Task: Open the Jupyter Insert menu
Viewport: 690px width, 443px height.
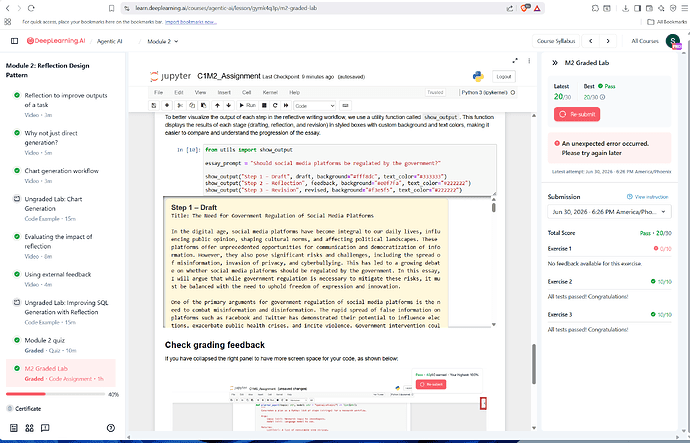Action: click(x=224, y=92)
